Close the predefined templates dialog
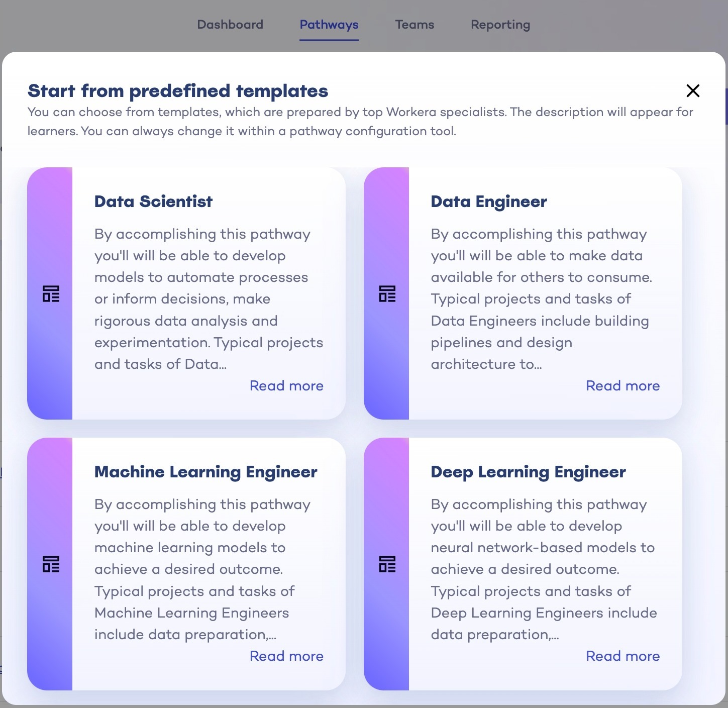This screenshot has height=708, width=728. coord(693,91)
